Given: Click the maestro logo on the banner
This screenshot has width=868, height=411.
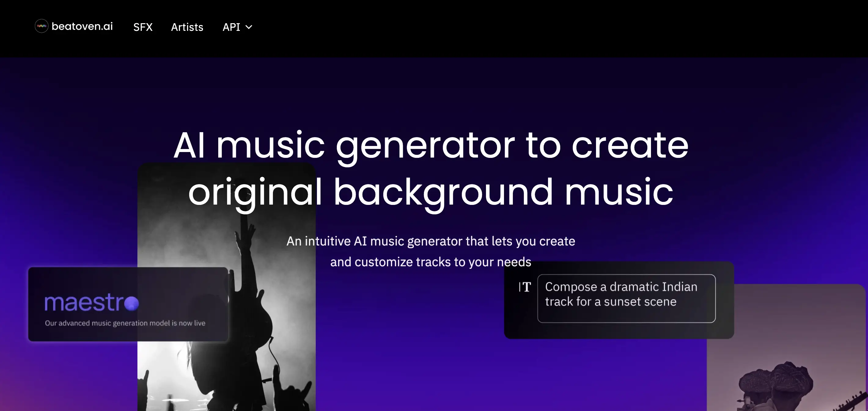Looking at the screenshot, I should pyautogui.click(x=92, y=302).
